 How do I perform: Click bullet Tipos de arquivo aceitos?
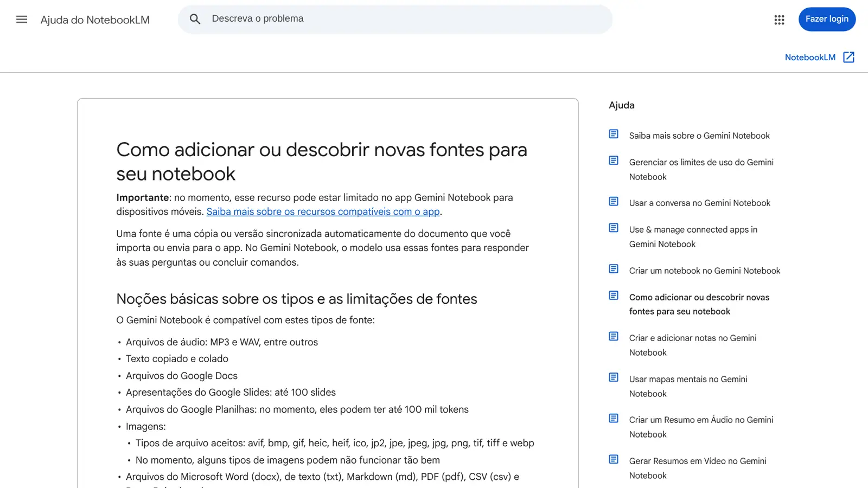pos(335,443)
